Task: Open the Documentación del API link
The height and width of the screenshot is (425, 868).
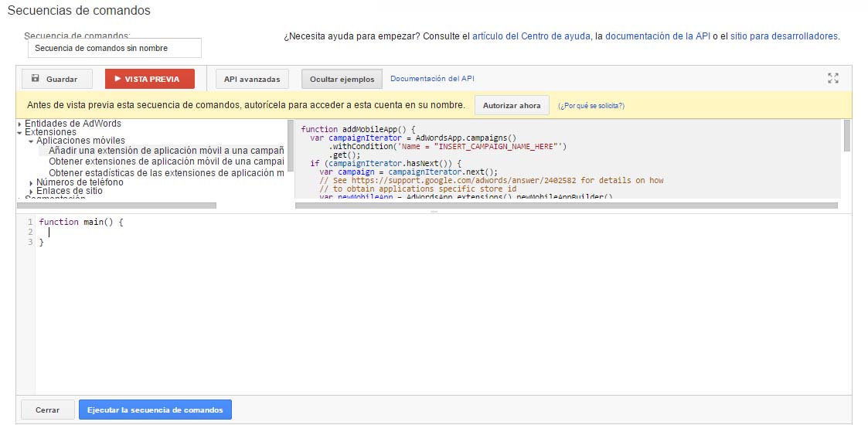Action: 432,79
